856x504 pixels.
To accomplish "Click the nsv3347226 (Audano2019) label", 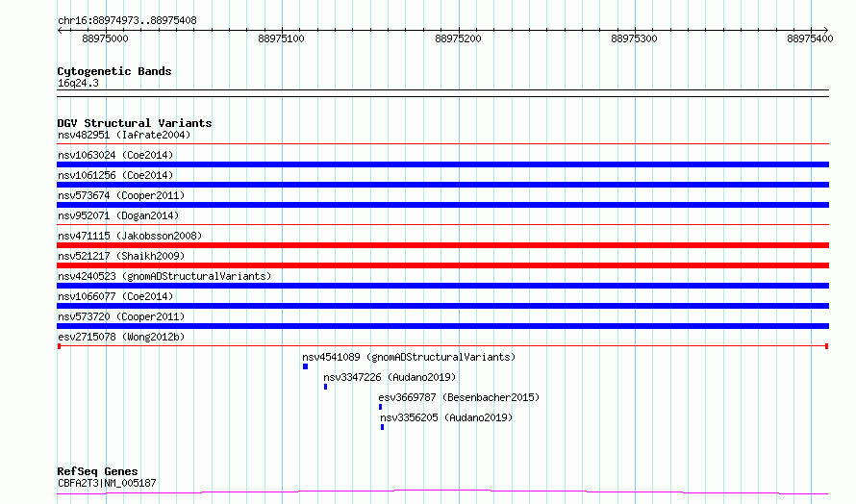I will 390,377.
